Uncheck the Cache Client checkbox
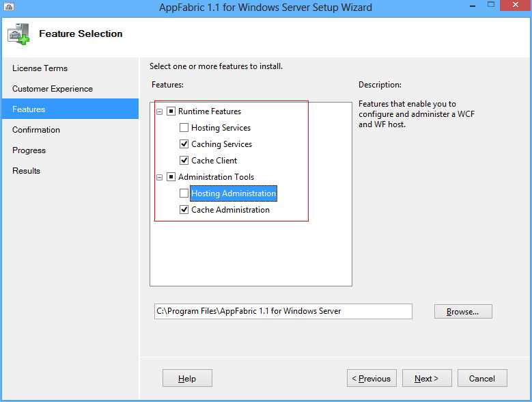 [184, 160]
